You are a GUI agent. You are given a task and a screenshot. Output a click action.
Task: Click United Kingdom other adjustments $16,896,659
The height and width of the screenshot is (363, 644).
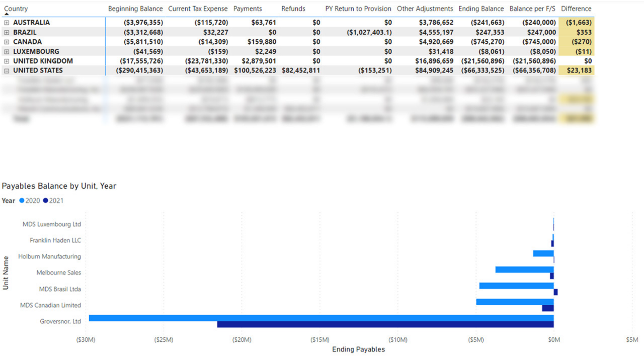pos(432,61)
